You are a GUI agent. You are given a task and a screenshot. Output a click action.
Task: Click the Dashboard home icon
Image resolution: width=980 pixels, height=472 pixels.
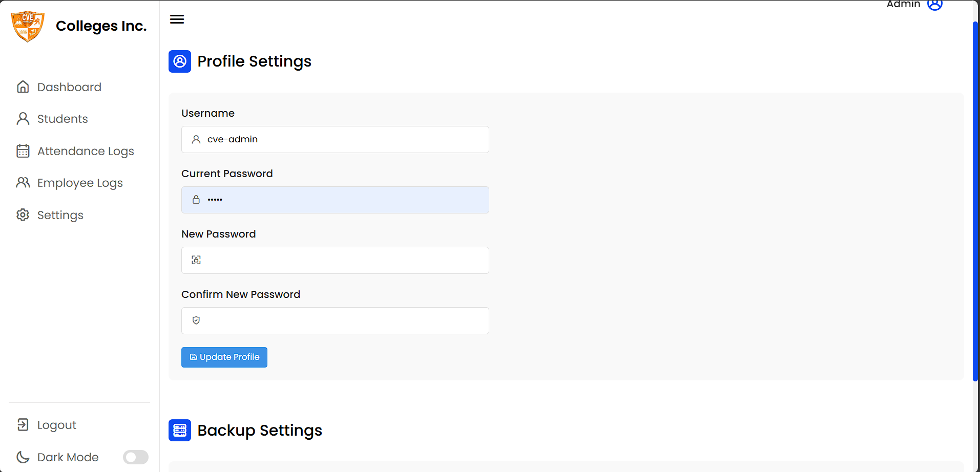(x=23, y=87)
